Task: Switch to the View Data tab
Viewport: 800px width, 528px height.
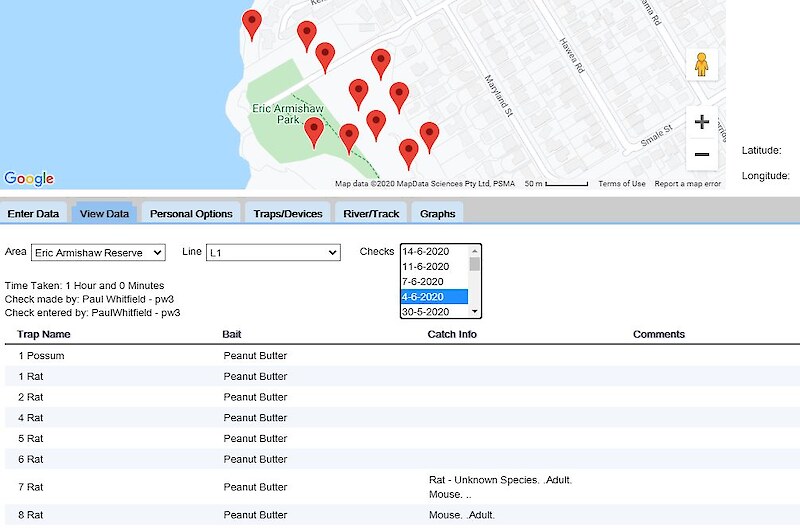Action: click(x=104, y=214)
